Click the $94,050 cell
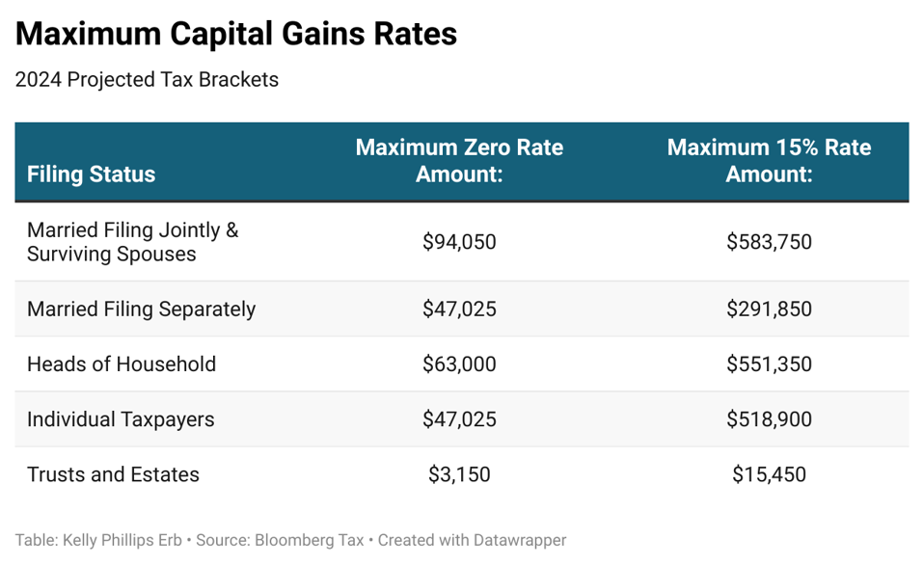 point(459,242)
